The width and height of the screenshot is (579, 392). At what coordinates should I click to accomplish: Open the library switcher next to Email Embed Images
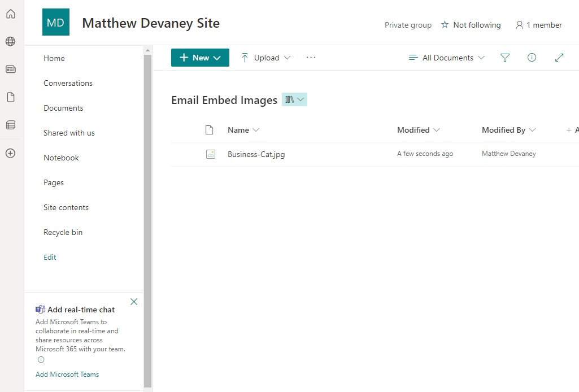click(294, 99)
